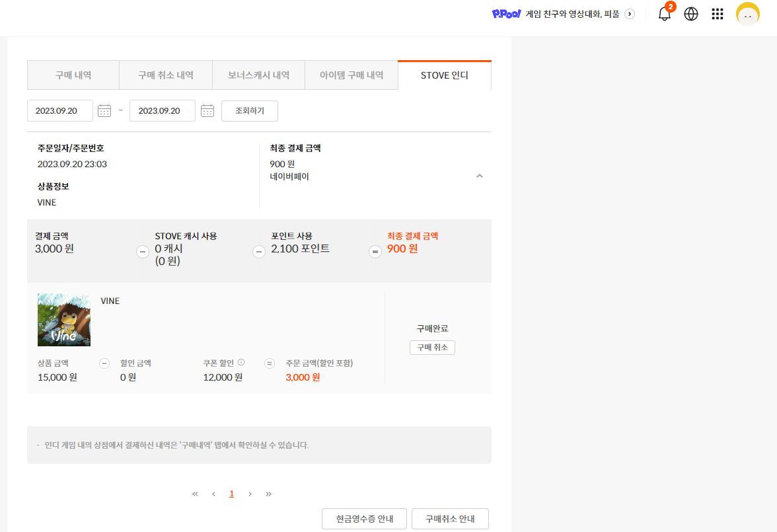Switch to the 보너스캐시 내역 tab
Screen dimensions: 777x532
pos(258,75)
